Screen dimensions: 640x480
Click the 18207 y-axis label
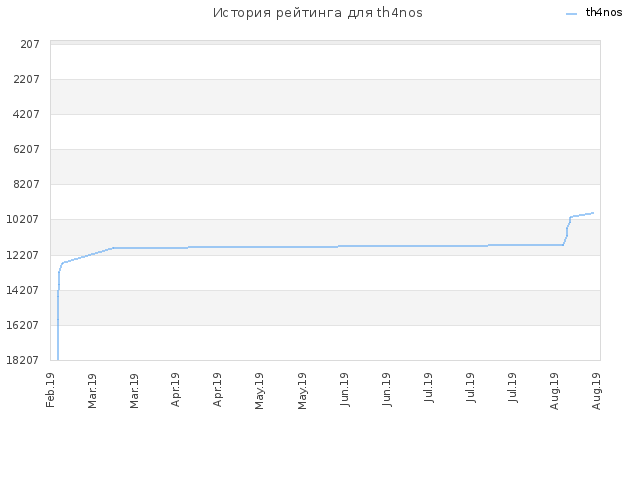coord(23,360)
